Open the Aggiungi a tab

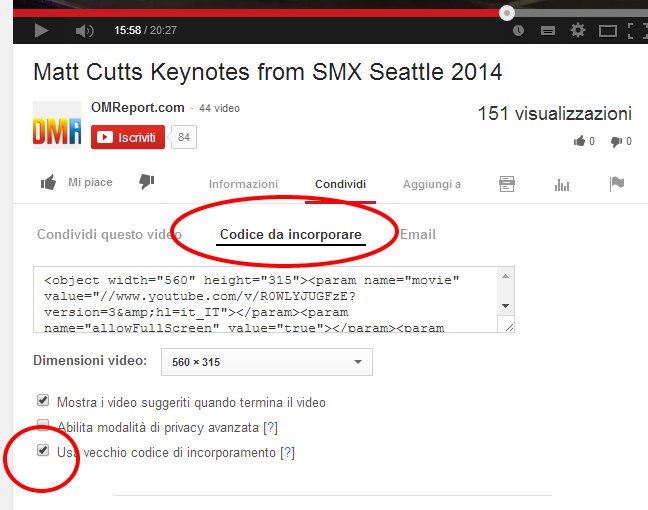(x=431, y=184)
